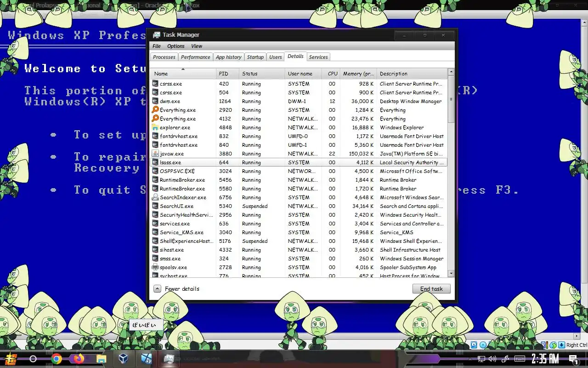Click the SearchIndexer.exe process icon
The width and height of the screenshot is (588, 368).
point(155,197)
